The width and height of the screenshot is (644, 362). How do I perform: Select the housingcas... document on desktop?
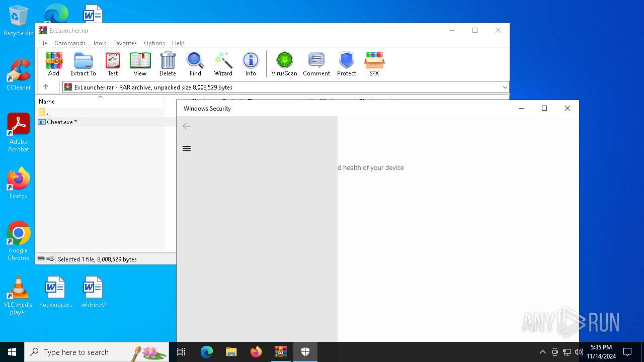point(56,292)
